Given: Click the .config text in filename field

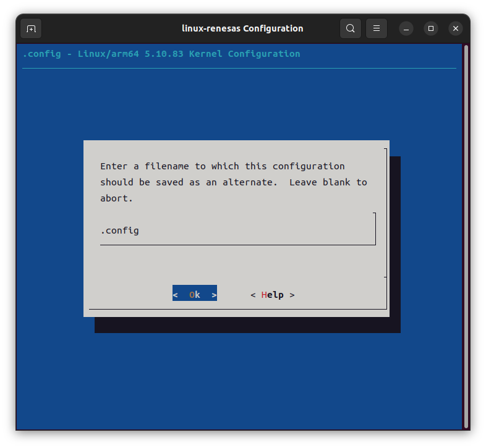Looking at the screenshot, I should [119, 230].
